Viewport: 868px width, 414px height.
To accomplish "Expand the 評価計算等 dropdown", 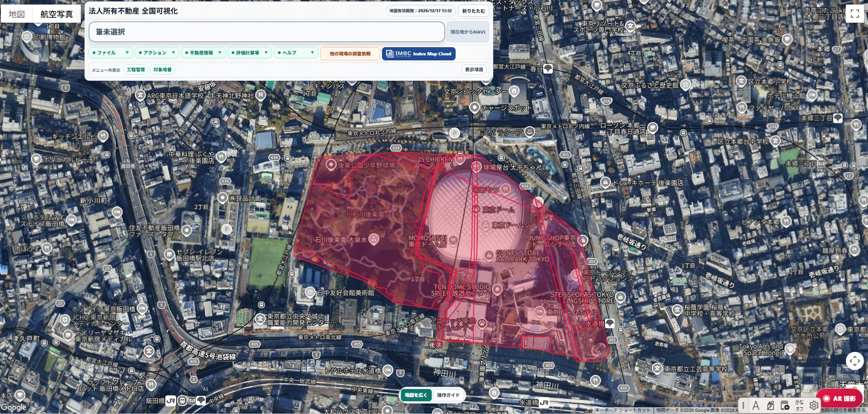I will [250, 53].
